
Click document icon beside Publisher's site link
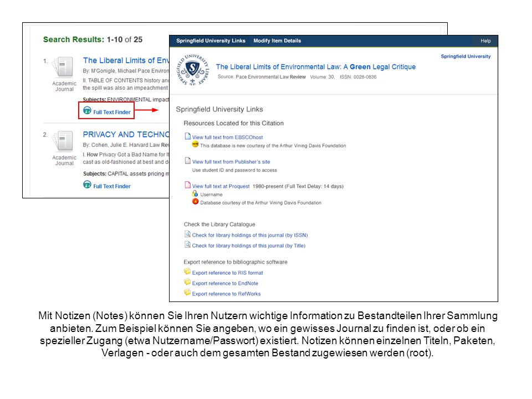pyautogui.click(x=188, y=161)
